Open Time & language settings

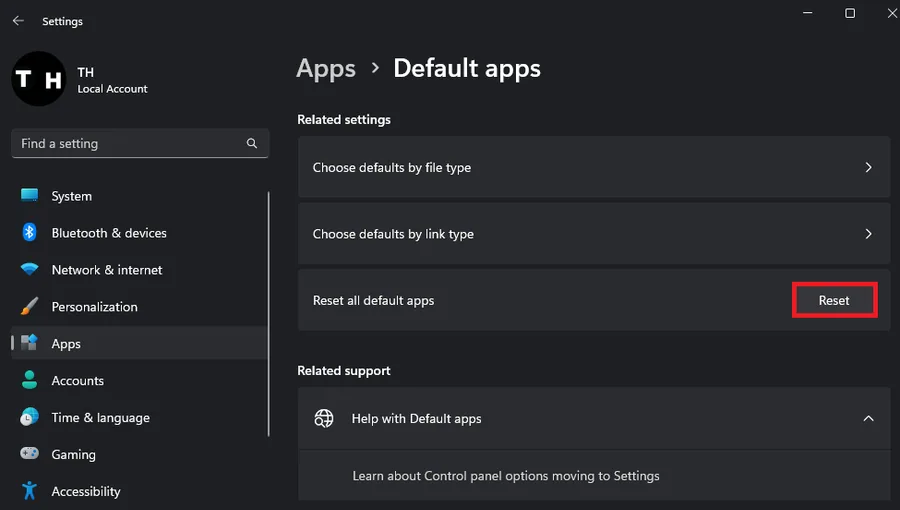[x=139, y=417]
